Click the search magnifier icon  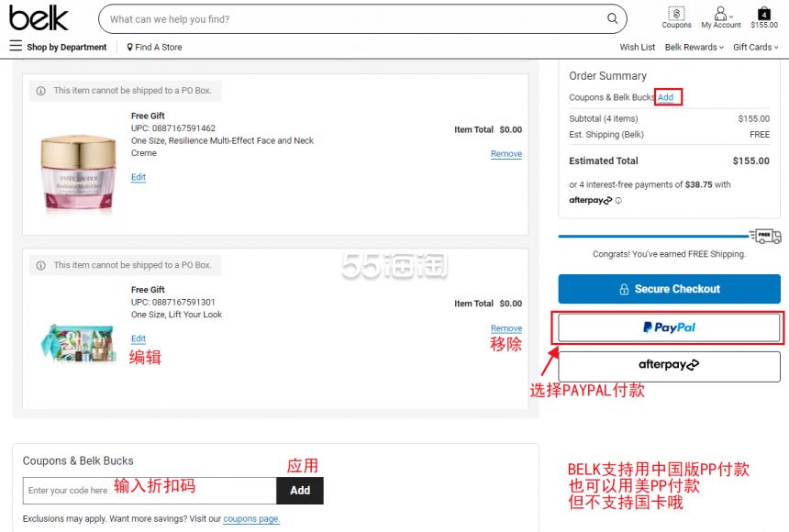point(612,18)
